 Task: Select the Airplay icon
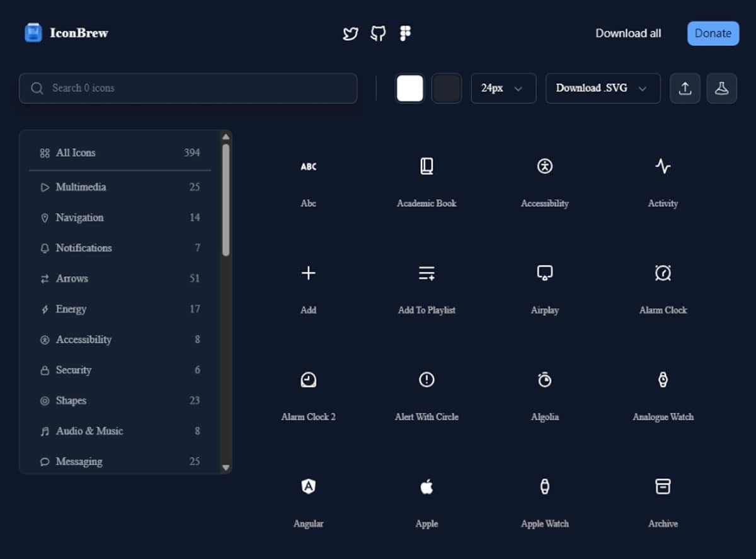click(544, 273)
